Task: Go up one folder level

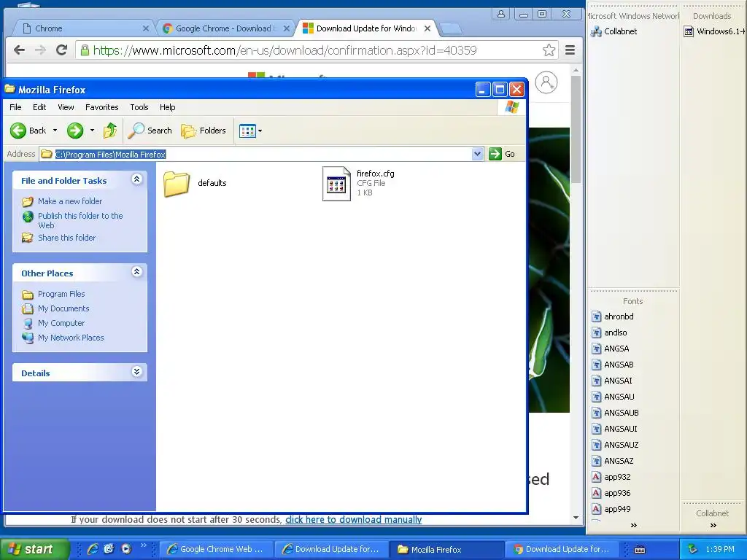Action: (x=110, y=131)
